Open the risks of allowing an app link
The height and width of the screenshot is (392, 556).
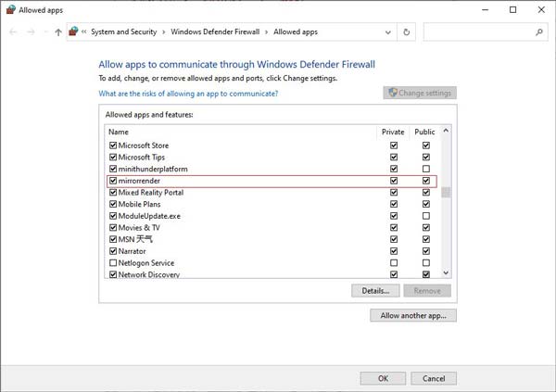pos(188,94)
